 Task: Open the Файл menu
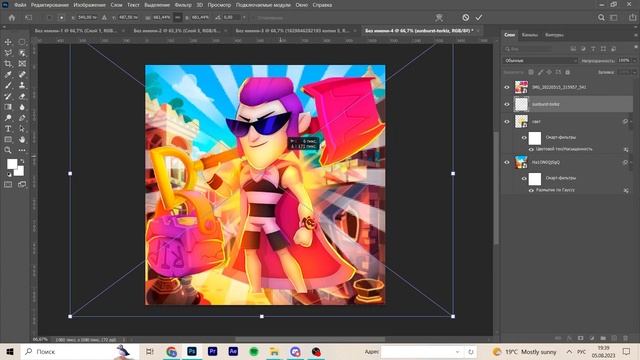20,5
